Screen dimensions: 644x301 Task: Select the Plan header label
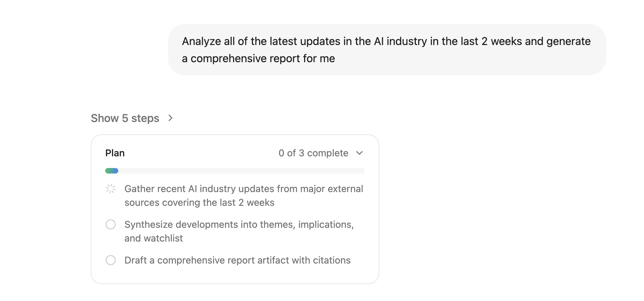tap(115, 153)
